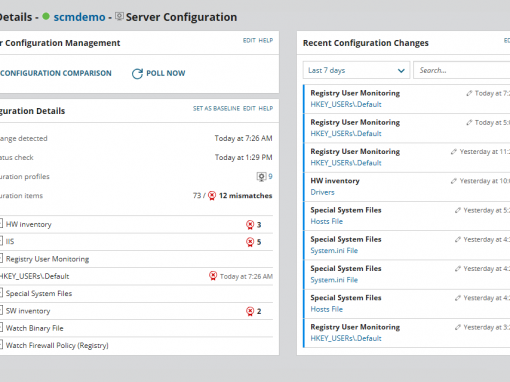
Task: Open the Drivers link under HW inventory
Action: coord(322,192)
